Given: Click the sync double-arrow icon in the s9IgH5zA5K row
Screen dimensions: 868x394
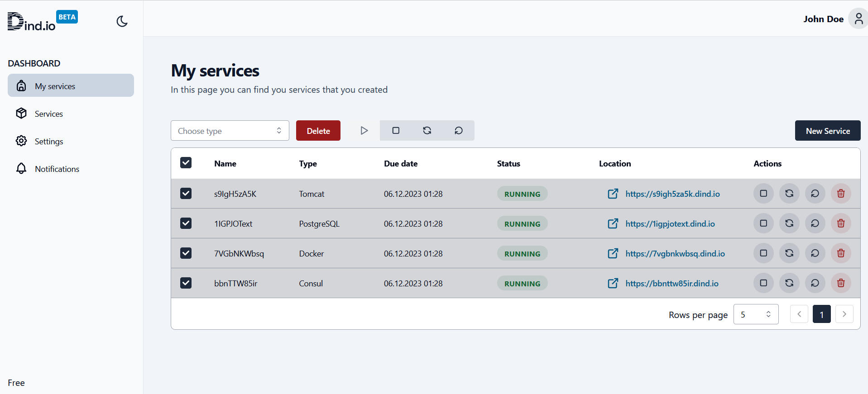Looking at the screenshot, I should coord(789,194).
